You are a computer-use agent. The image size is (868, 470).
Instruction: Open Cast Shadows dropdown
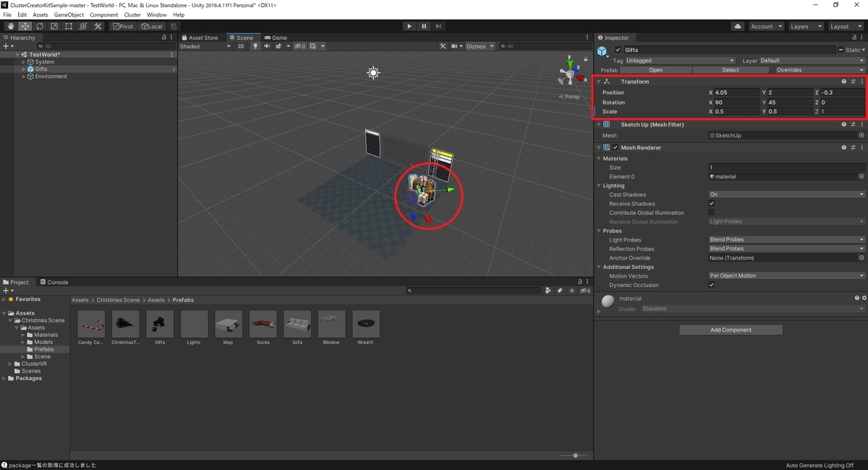[x=786, y=195]
